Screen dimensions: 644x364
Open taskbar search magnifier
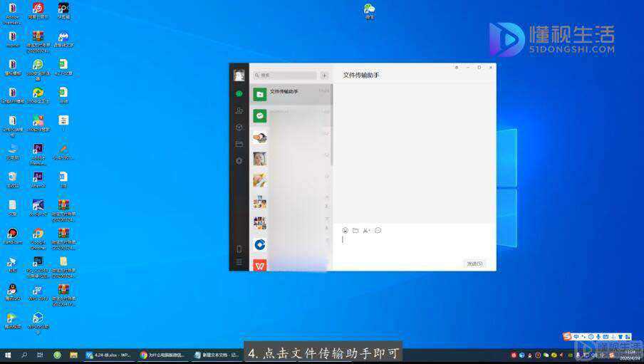(24, 355)
